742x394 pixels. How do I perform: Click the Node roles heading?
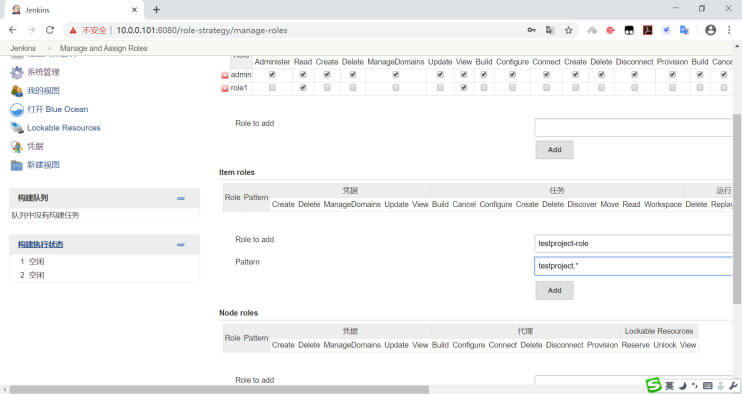[x=238, y=313]
